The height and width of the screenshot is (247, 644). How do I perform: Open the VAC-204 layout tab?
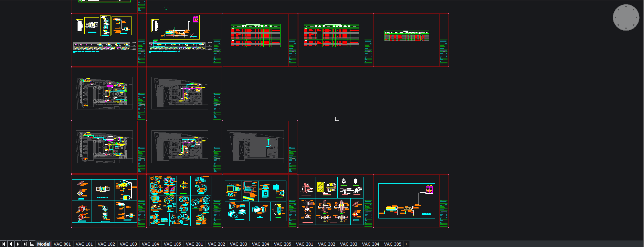[261, 244]
